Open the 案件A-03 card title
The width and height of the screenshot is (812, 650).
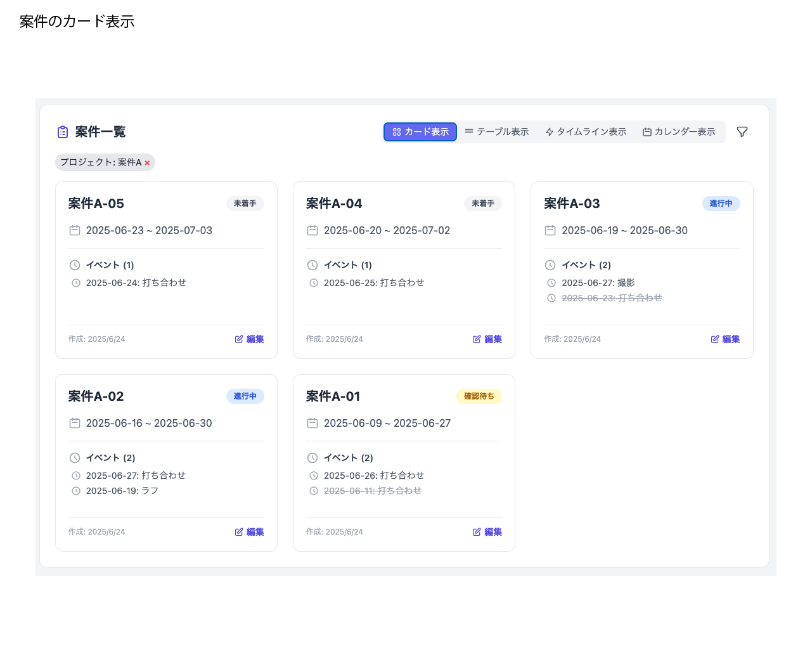[x=572, y=204]
